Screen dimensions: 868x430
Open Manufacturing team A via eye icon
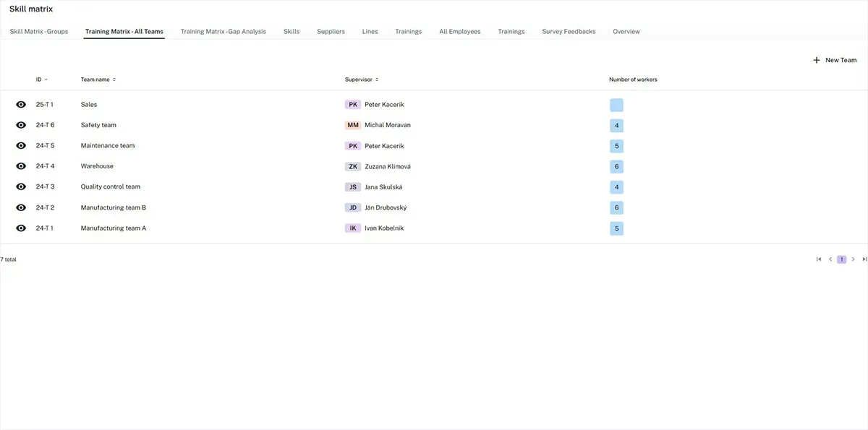coord(21,228)
